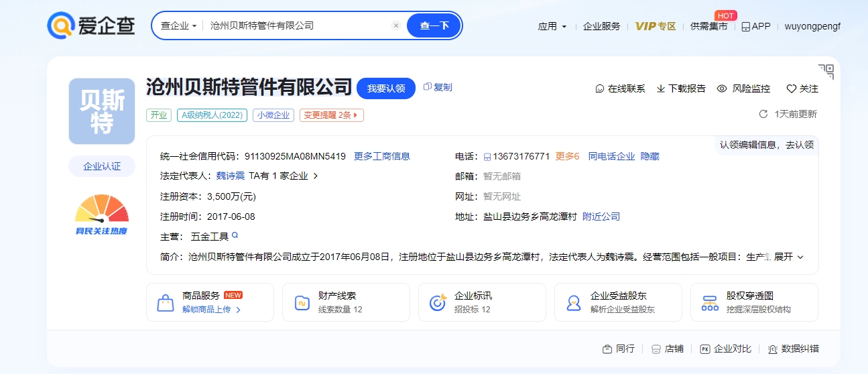
Task: Enable 风险监控 eye monitoring
Action: point(743,88)
